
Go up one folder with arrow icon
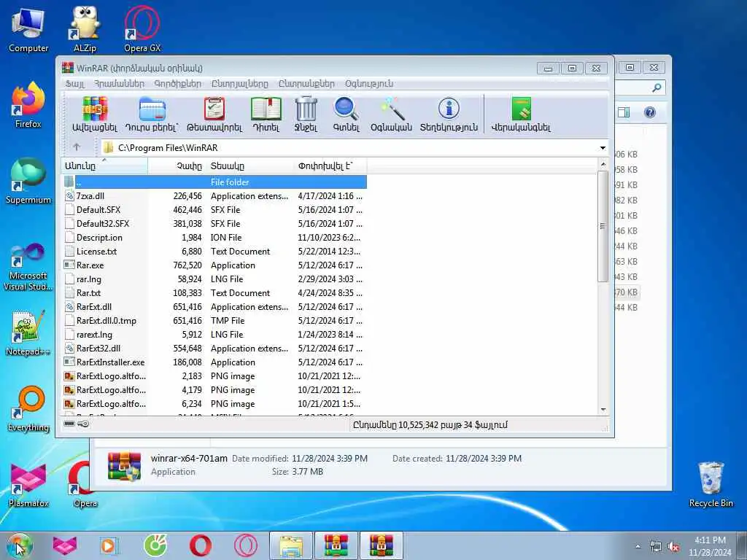[x=77, y=147]
